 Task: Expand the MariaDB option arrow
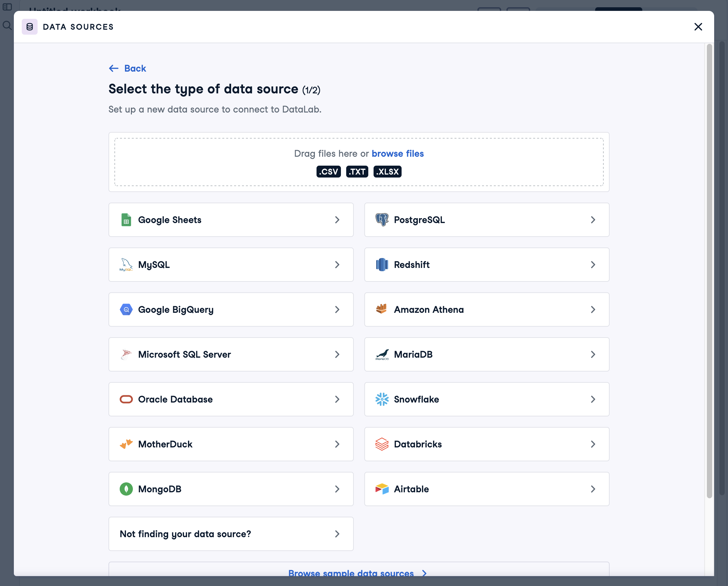592,354
